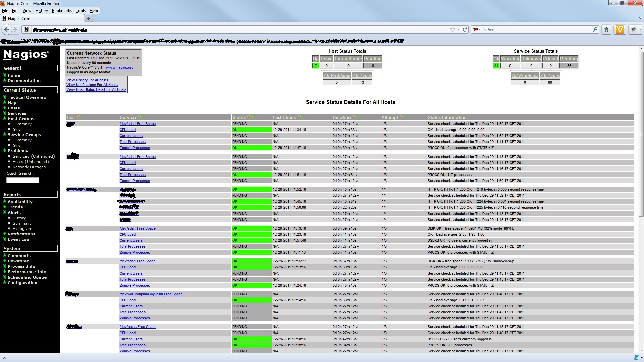Open a new tab with plus button
Image resolution: width=644 pixels, height=362 pixels.
(x=88, y=18)
